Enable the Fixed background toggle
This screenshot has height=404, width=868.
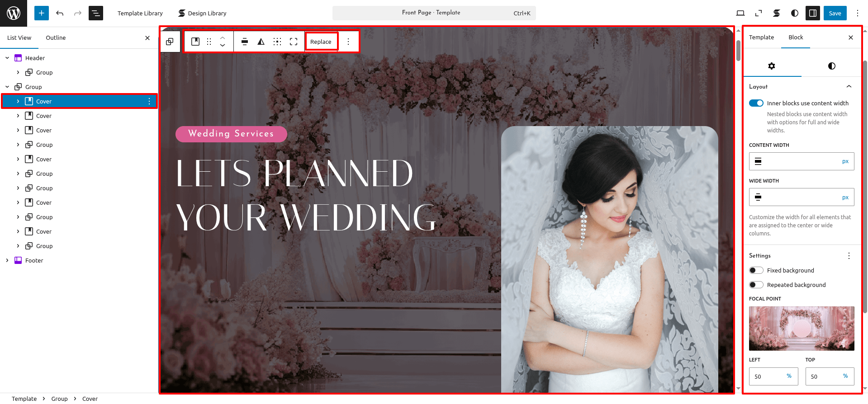(756, 270)
